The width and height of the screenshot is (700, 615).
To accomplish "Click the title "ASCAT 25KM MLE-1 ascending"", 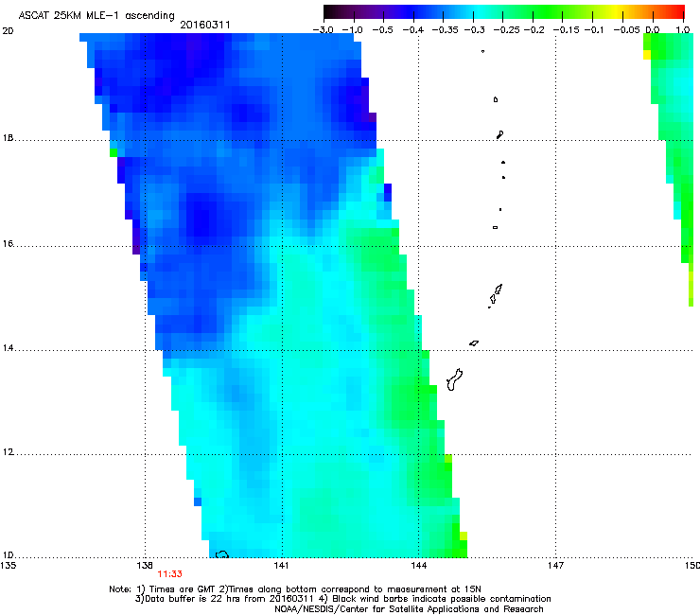I will 96,15.
